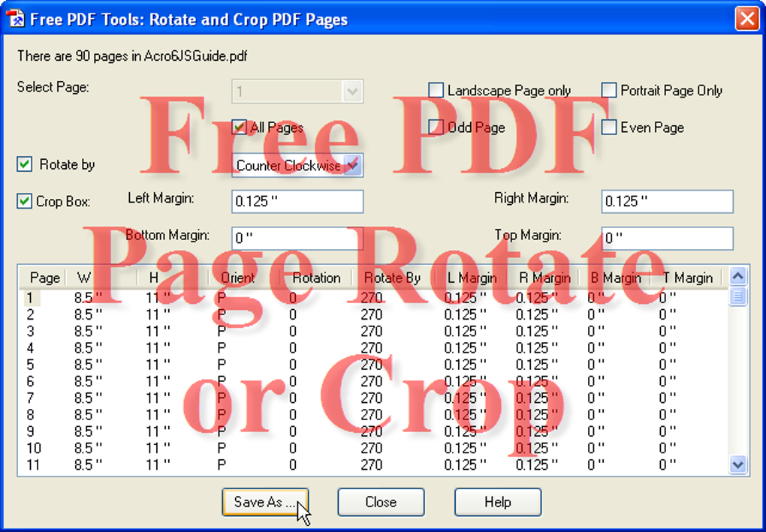Select page row 9 in the list

click(374, 431)
